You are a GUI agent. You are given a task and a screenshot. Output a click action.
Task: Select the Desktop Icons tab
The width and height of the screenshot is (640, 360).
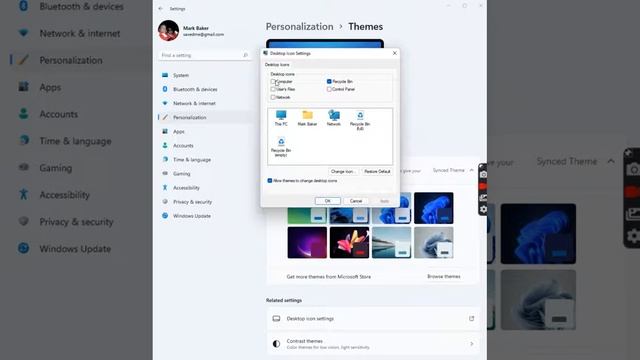click(x=277, y=64)
